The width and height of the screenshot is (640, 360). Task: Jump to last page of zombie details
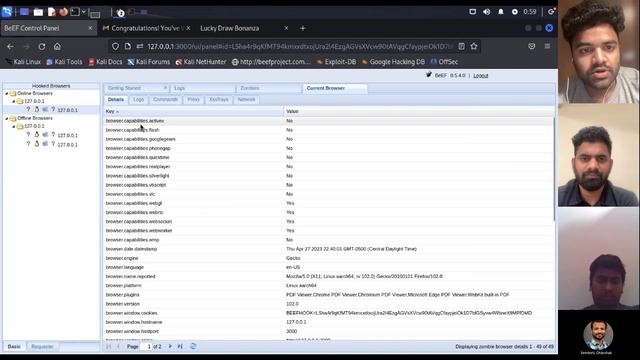180,346
